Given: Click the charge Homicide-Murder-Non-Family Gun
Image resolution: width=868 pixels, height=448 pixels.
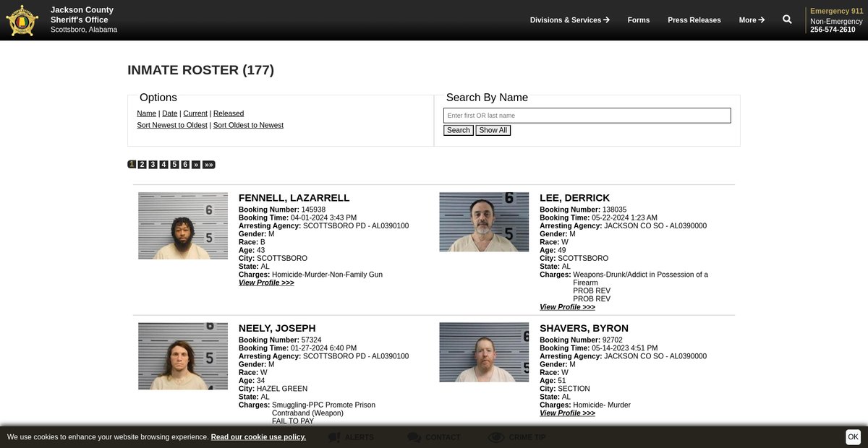Looking at the screenshot, I should tap(327, 275).
